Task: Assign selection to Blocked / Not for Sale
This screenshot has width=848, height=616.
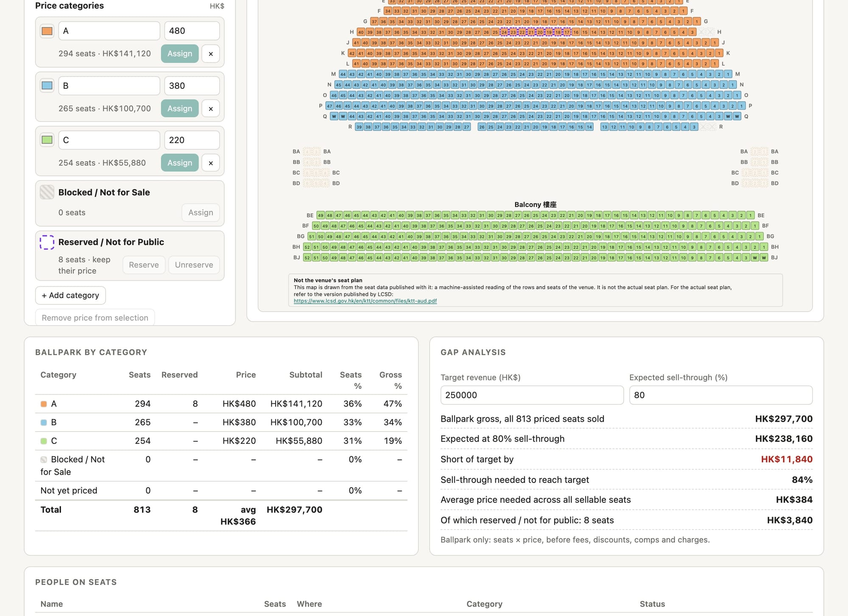Action: (x=201, y=212)
